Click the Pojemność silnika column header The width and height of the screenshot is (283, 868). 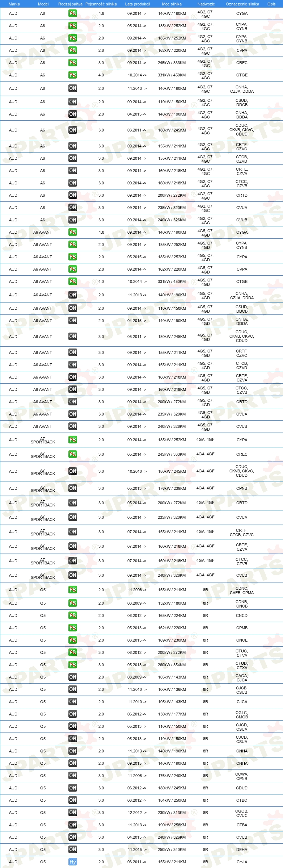tap(101, 4)
